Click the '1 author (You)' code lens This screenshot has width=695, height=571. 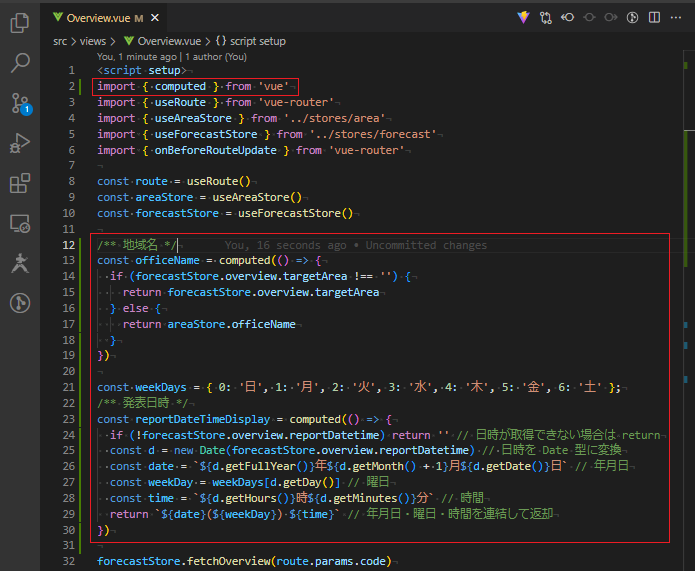click(216, 57)
